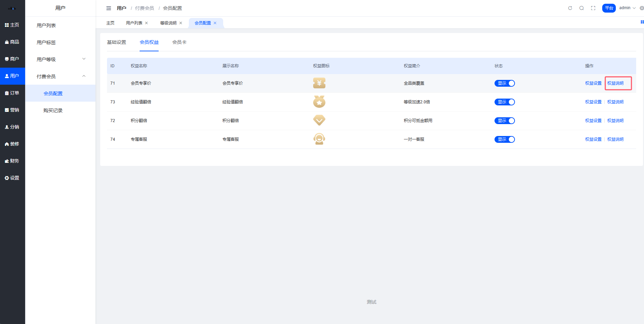Turn off display switch for 专属客服

pos(504,139)
